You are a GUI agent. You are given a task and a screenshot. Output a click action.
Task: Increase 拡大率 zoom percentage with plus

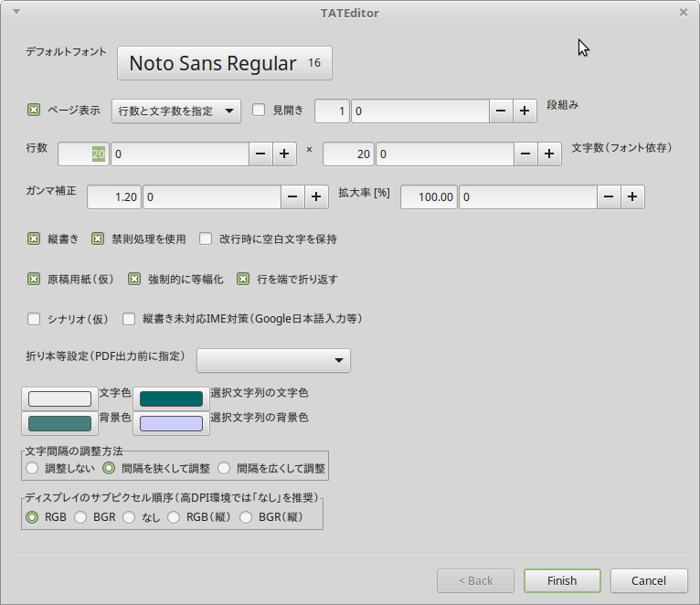pos(632,196)
